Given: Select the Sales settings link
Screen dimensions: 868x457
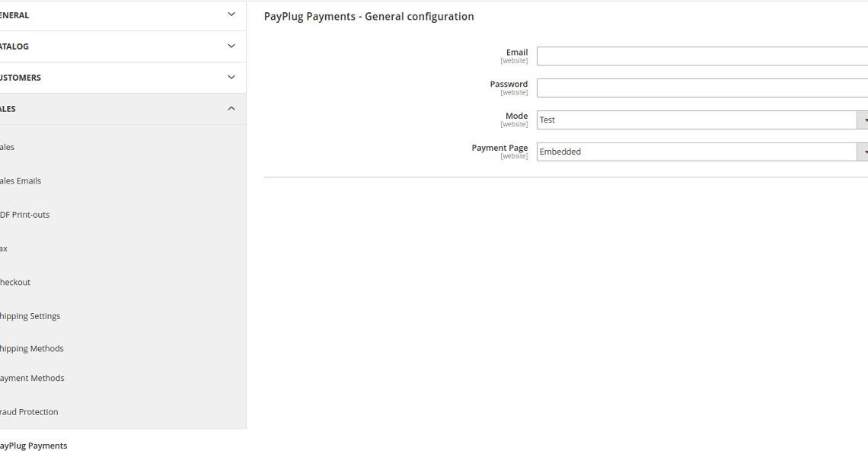Looking at the screenshot, I should pos(8,147).
